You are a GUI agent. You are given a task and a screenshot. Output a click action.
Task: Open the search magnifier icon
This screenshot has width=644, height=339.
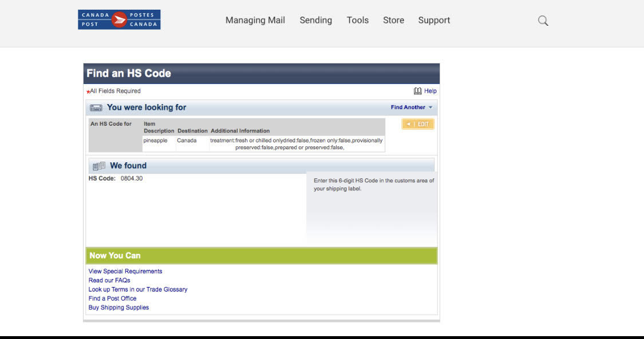pyautogui.click(x=543, y=21)
